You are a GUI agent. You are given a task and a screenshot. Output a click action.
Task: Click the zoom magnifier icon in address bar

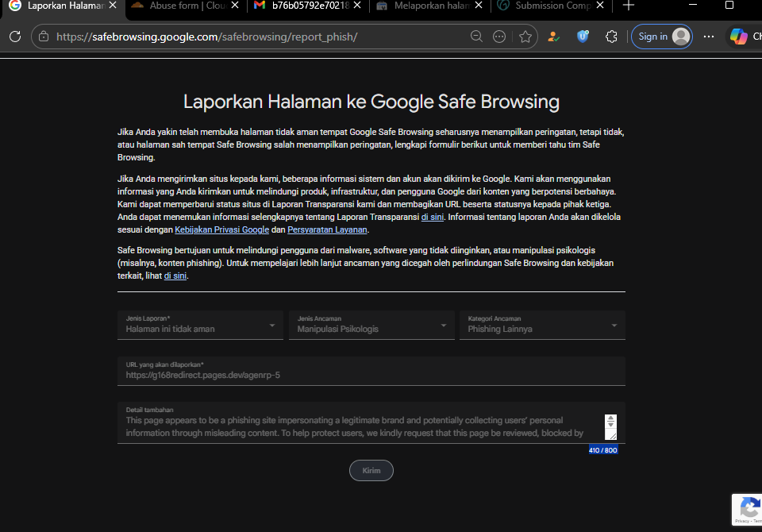click(x=477, y=37)
